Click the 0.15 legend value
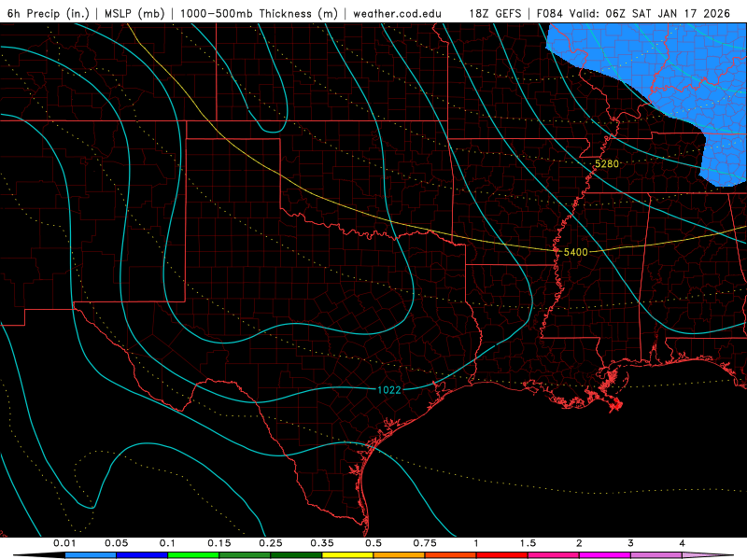 (x=219, y=543)
